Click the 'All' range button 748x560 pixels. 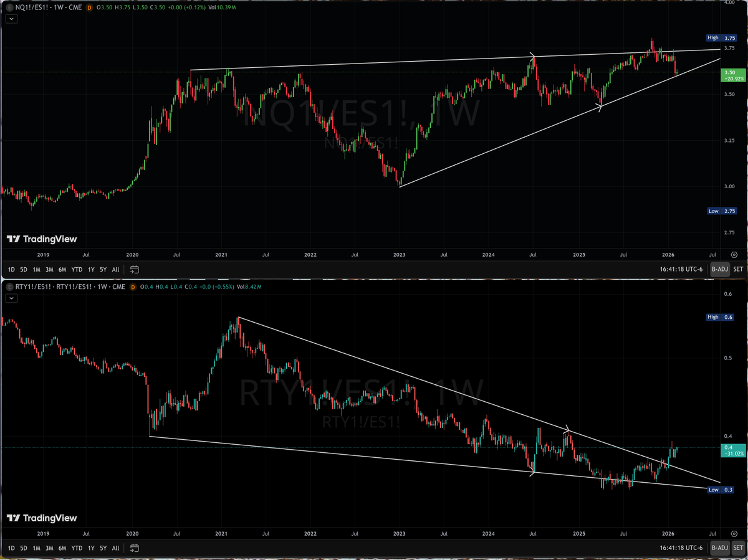click(115, 269)
